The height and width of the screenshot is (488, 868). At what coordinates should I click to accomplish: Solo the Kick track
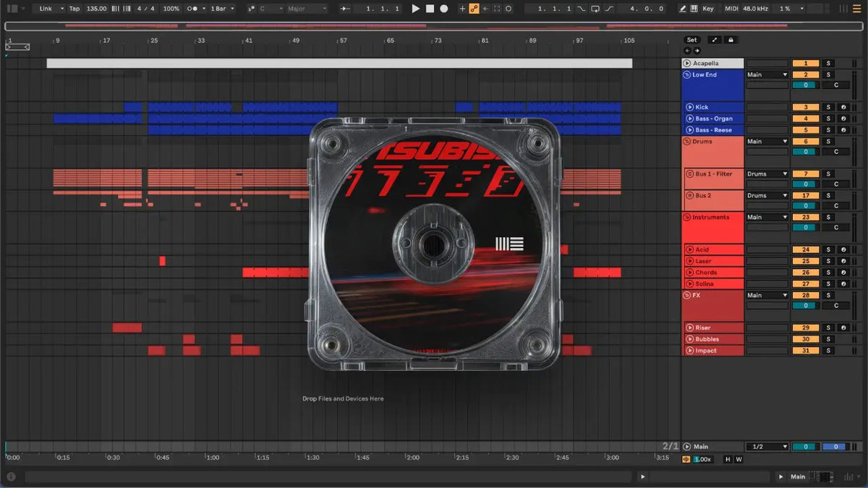(829, 107)
